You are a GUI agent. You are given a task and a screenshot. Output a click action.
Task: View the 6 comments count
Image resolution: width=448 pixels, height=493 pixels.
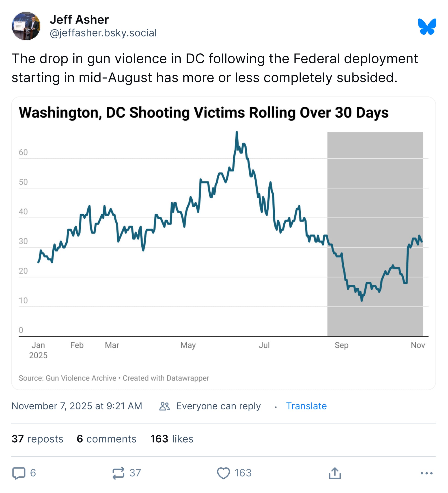(106, 439)
